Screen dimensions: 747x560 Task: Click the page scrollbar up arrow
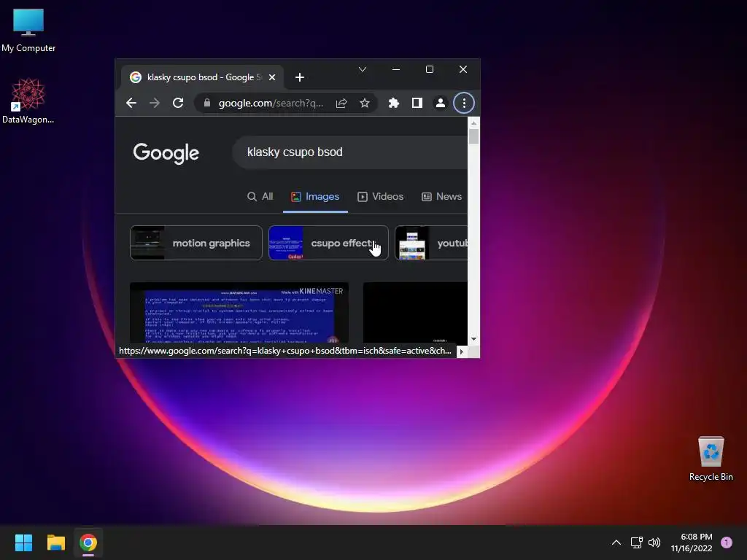[473, 123]
